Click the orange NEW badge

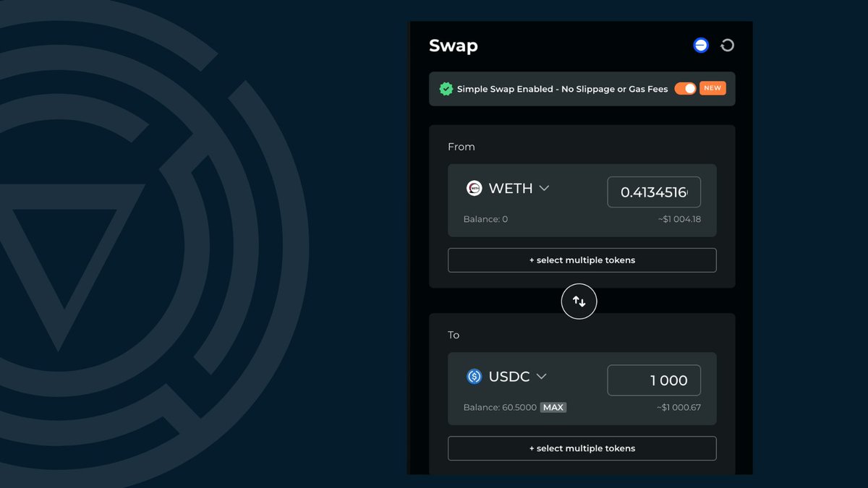click(x=712, y=88)
